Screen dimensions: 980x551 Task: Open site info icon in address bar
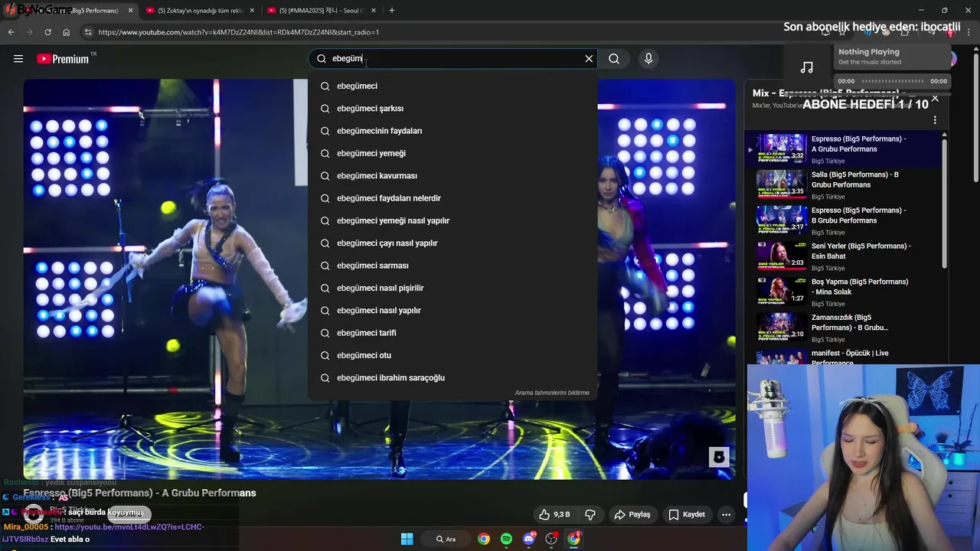click(88, 32)
